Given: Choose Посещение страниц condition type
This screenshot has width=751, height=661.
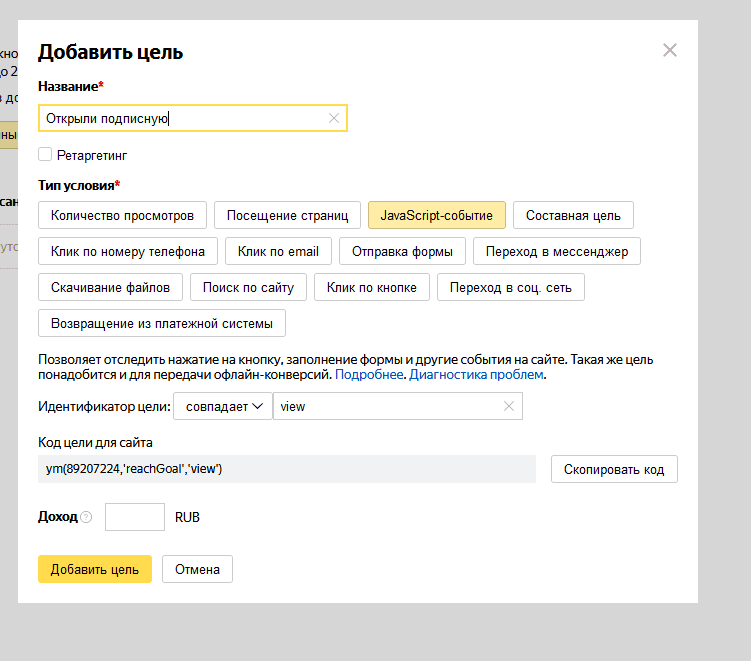Looking at the screenshot, I should tap(287, 215).
